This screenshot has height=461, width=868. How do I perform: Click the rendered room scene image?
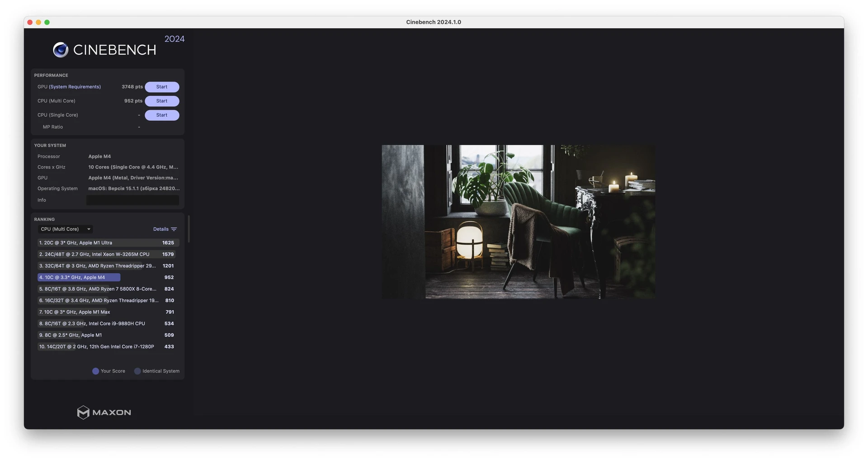[x=518, y=222]
